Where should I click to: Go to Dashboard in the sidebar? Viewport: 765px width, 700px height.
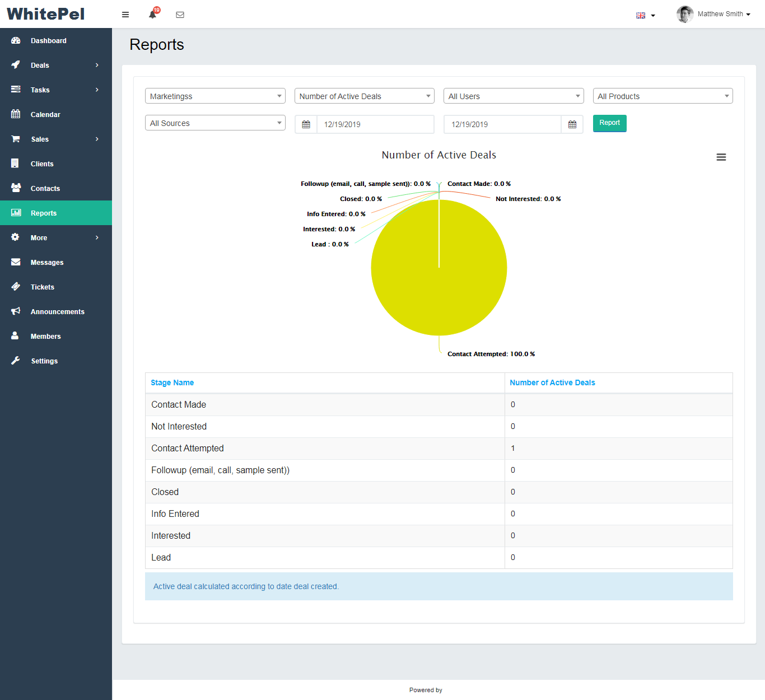49,41
